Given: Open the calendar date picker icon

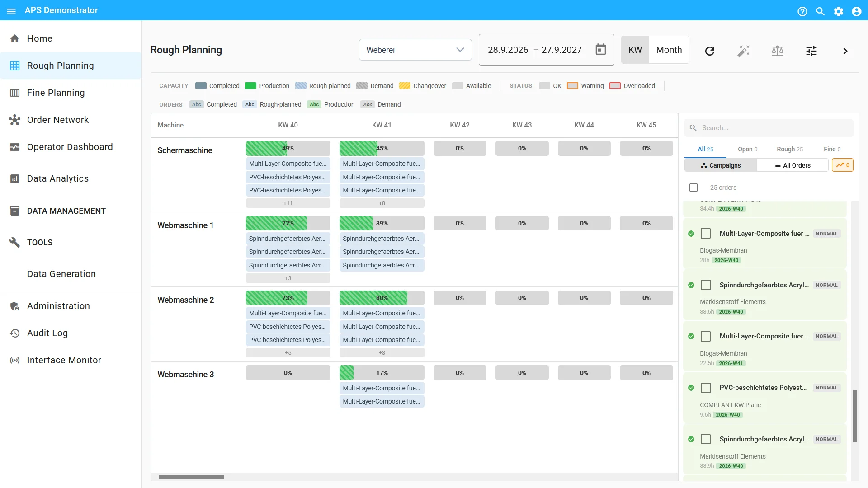Looking at the screenshot, I should (x=600, y=49).
